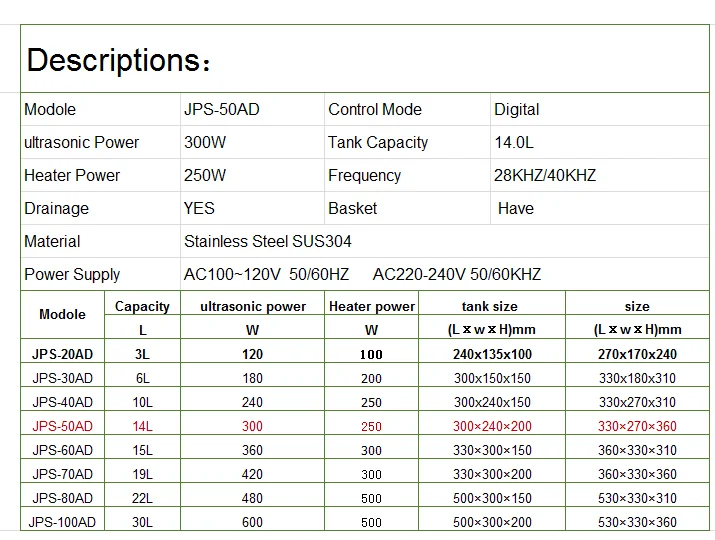Select 'Stainless Steel SUS304' material value
This screenshot has height=540, width=715.
(x=268, y=241)
